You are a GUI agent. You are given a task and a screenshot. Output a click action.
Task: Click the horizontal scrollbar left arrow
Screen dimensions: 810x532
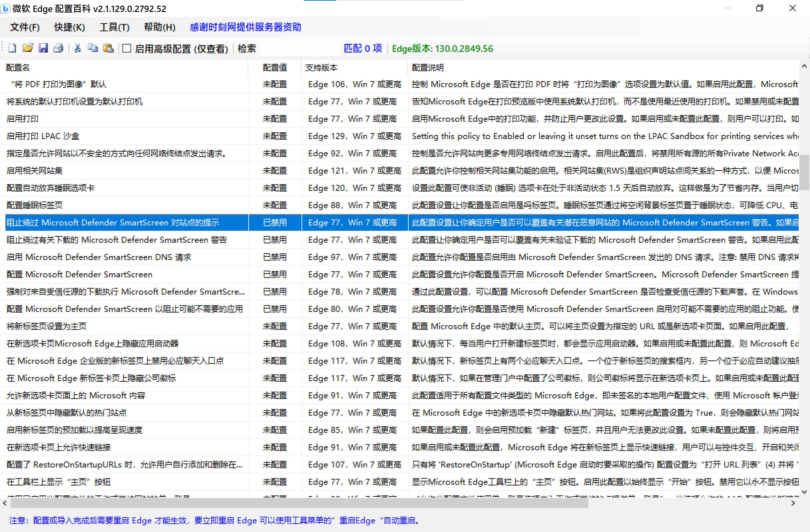(x=5, y=503)
